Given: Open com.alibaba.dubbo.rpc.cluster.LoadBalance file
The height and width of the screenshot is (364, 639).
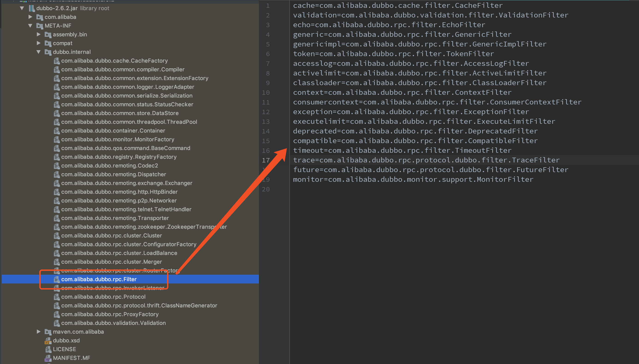Looking at the screenshot, I should click(119, 253).
